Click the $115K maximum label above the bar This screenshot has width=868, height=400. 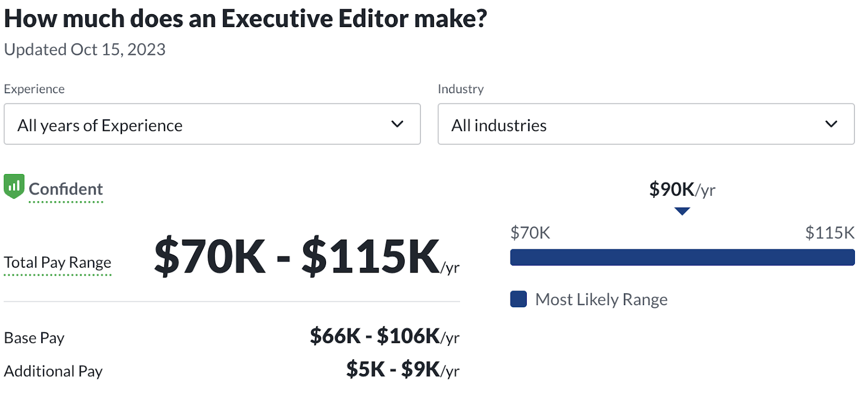(829, 233)
